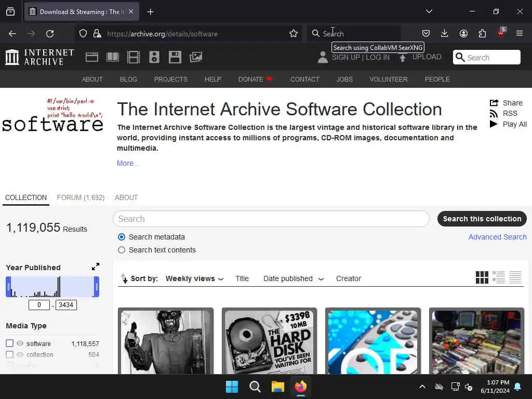Open Weekly views sort dropdown

point(194,278)
